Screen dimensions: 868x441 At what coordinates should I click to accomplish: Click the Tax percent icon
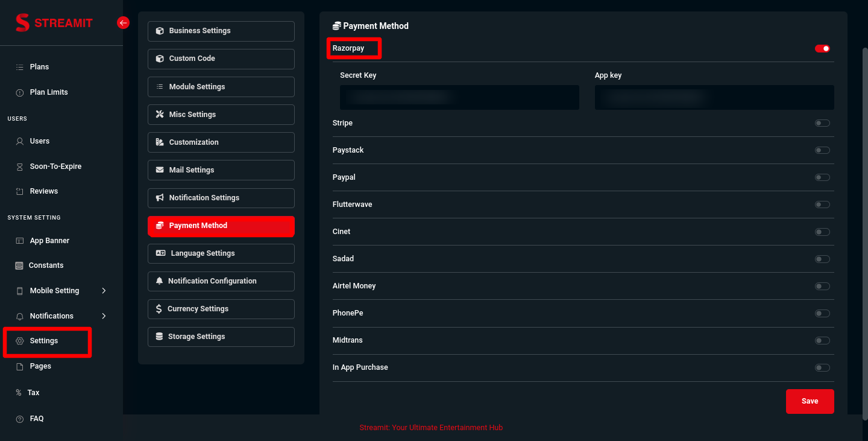[x=19, y=393]
